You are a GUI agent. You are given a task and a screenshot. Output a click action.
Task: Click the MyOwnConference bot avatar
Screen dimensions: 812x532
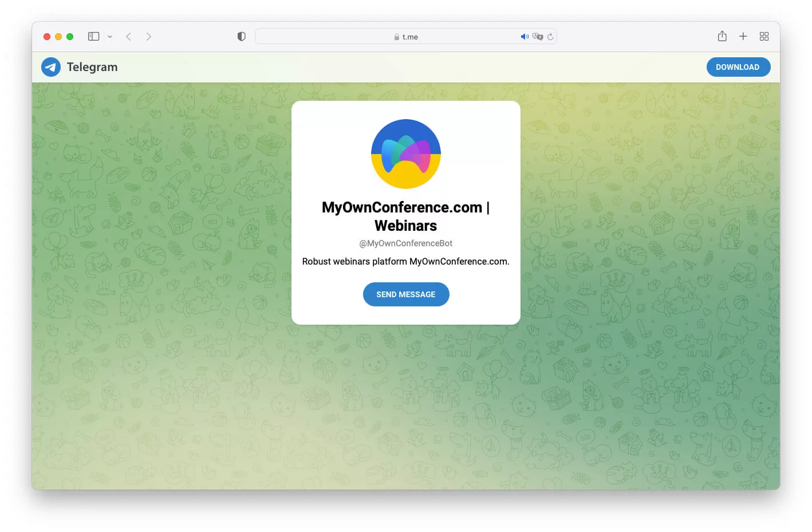405,154
